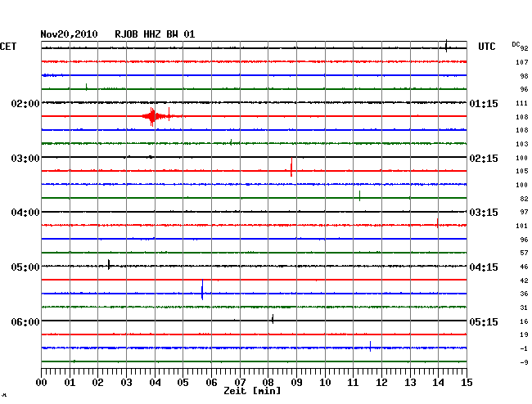The image size is (532, 404).
Task: Click the UTC timezone label
Action: click(486, 47)
